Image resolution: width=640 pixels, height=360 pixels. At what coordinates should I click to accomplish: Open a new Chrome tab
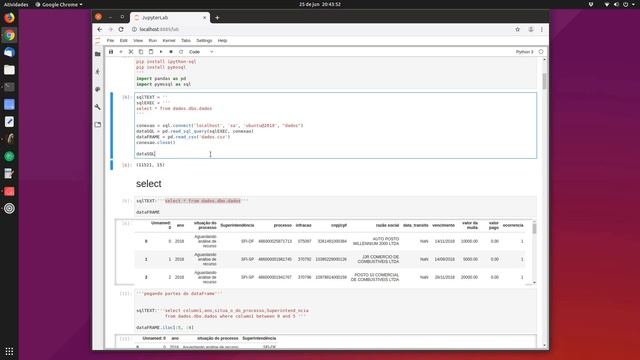tap(217, 18)
